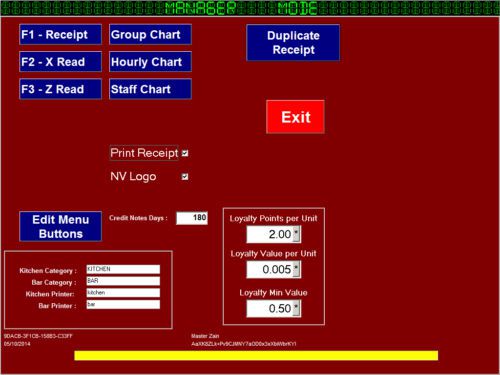Run the F2 - X Read
This screenshot has height=375, width=500.
click(x=60, y=62)
